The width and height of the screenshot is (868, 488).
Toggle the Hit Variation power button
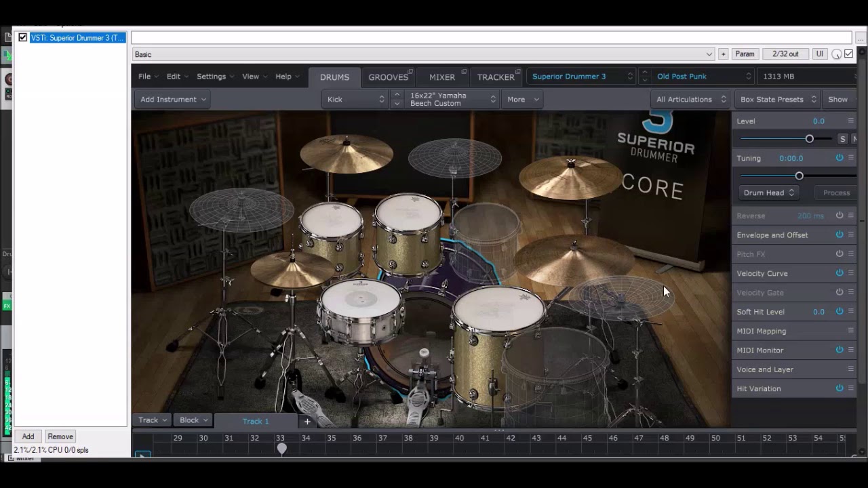click(x=840, y=388)
